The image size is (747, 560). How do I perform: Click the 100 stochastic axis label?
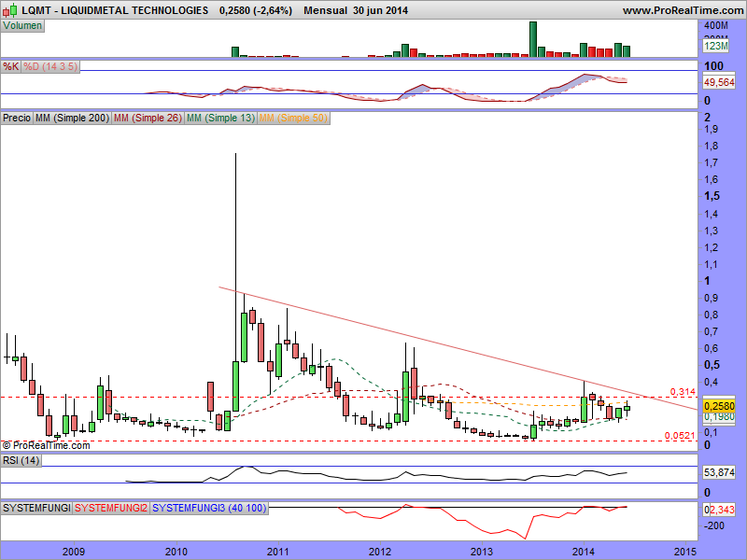[713, 65]
